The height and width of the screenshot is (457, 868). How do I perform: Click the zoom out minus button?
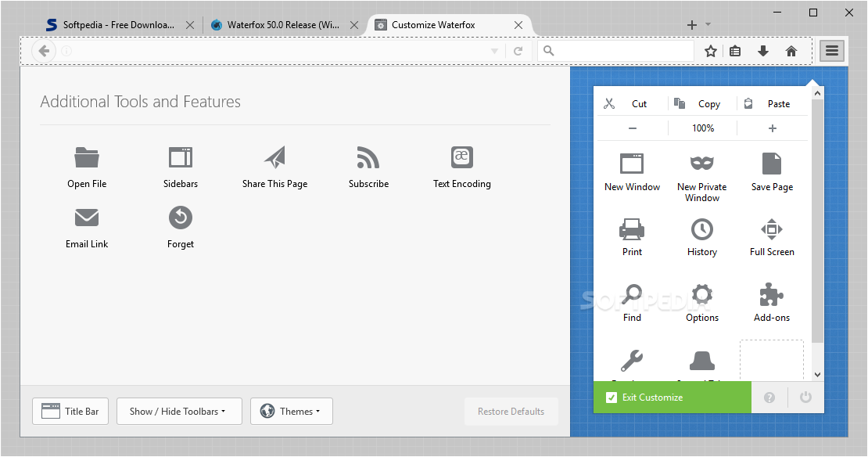(633, 128)
